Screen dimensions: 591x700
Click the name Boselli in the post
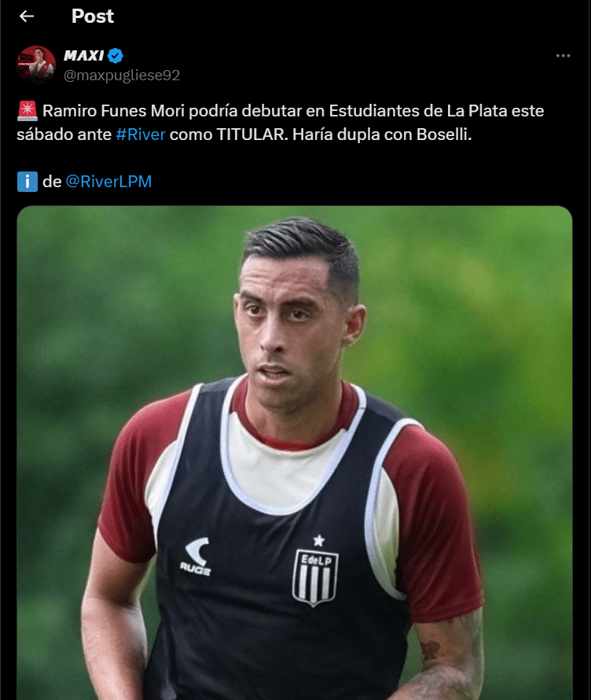(x=444, y=134)
